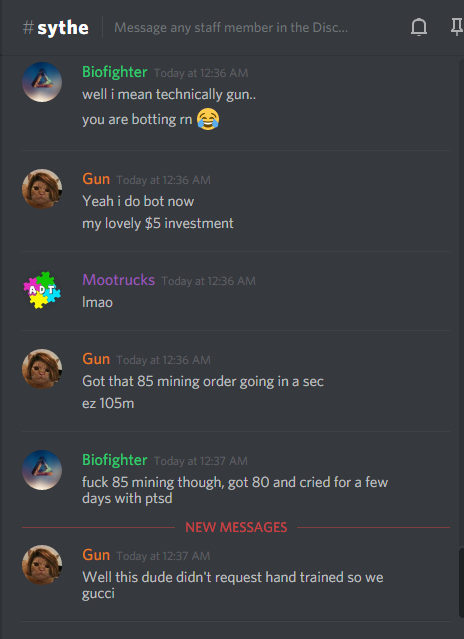
Task: Open Biofighter's avatar on first message
Action: (42, 82)
